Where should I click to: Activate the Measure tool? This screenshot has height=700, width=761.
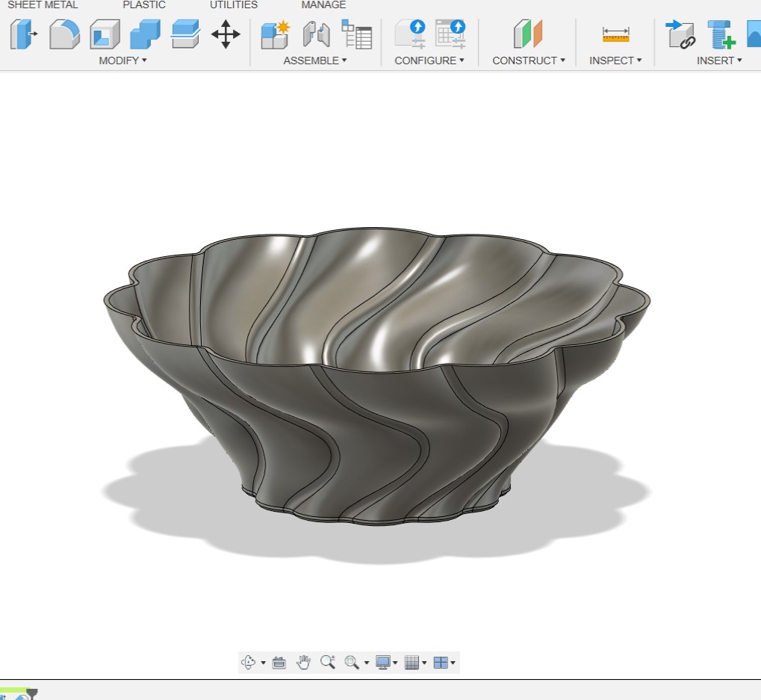(x=615, y=34)
